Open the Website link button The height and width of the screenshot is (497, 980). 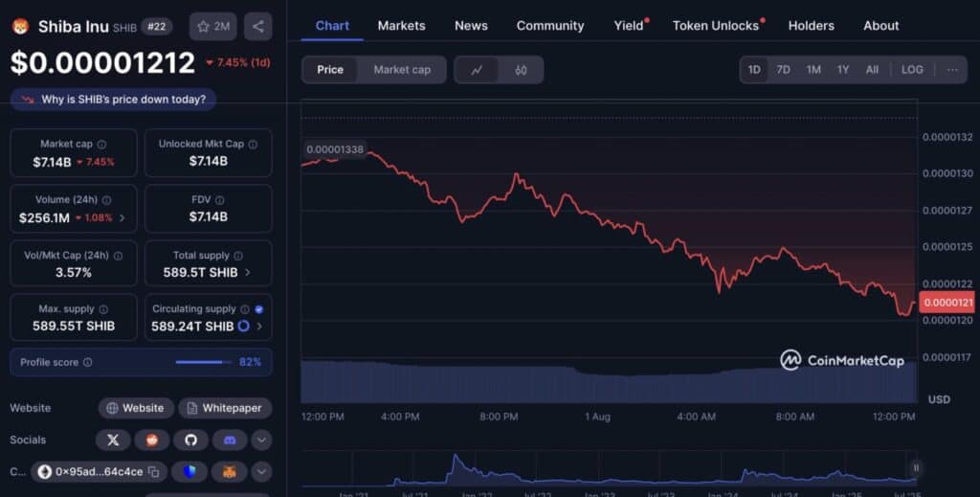coord(136,408)
